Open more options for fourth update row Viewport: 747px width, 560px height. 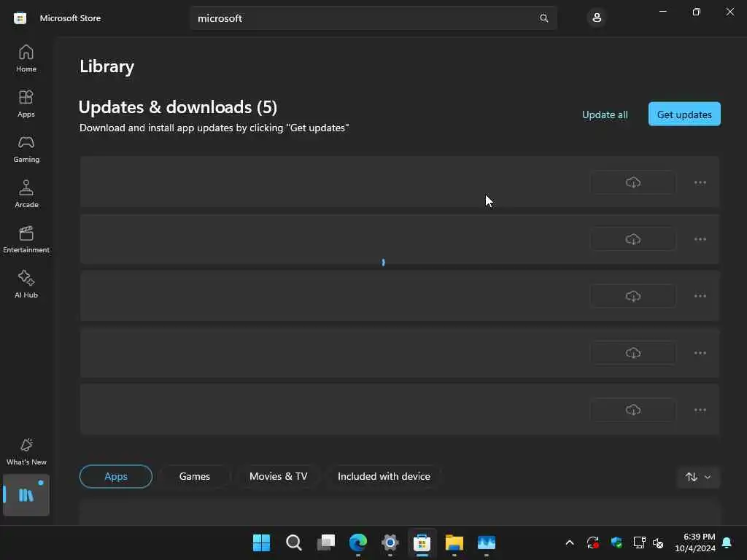click(700, 353)
